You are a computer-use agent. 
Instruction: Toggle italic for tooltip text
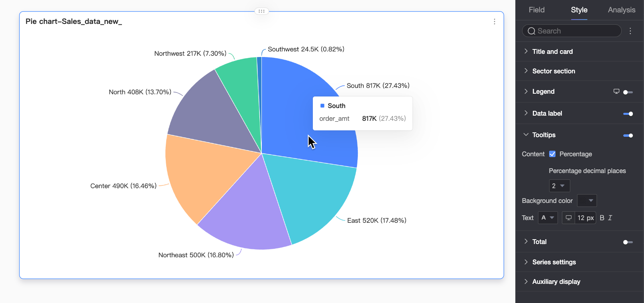click(610, 218)
